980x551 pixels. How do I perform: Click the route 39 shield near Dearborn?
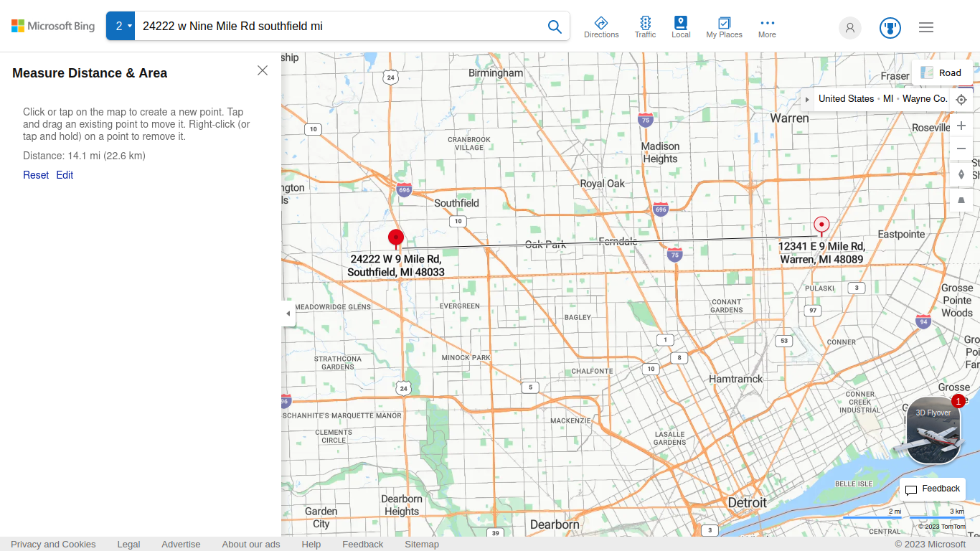[495, 533]
